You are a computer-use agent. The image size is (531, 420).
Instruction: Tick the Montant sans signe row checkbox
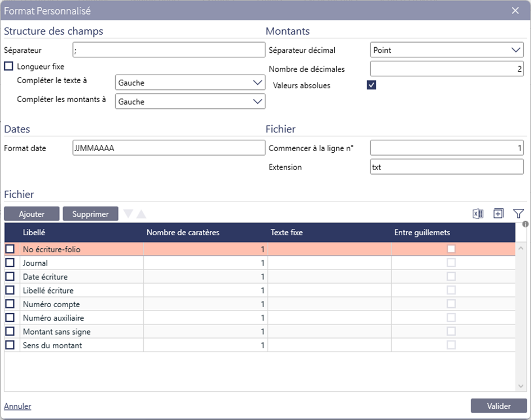click(x=10, y=331)
